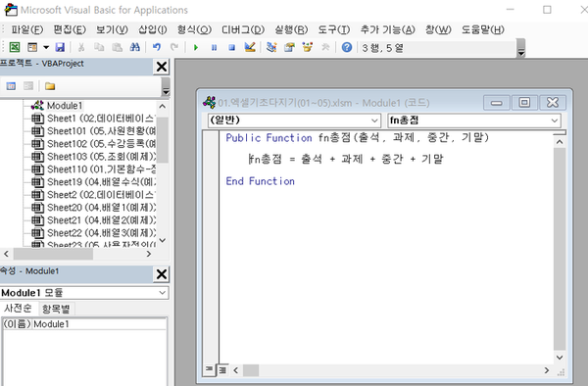Click View Object icon in project panel
Screen dimensions: 588x386
coord(28,86)
